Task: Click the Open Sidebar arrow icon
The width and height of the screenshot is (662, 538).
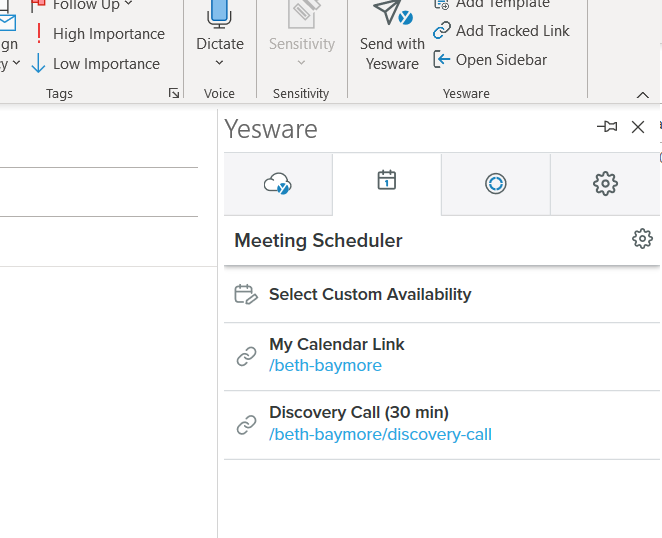Action: 442,60
